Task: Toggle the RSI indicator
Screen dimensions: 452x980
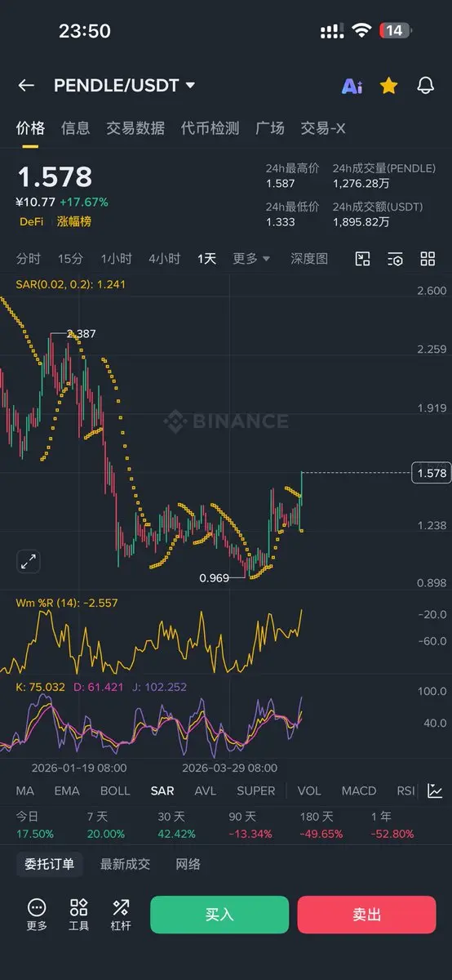Action: point(405,791)
